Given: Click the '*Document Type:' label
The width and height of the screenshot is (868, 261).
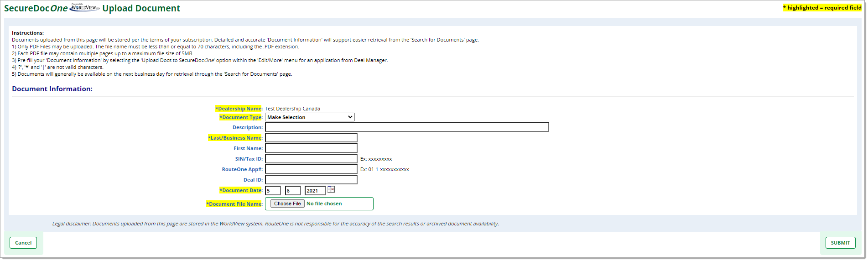Looking at the screenshot, I should coord(241,117).
